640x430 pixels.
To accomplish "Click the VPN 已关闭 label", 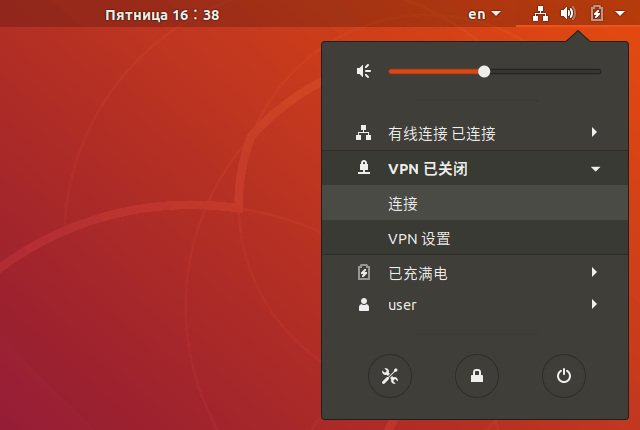I will pos(427,169).
